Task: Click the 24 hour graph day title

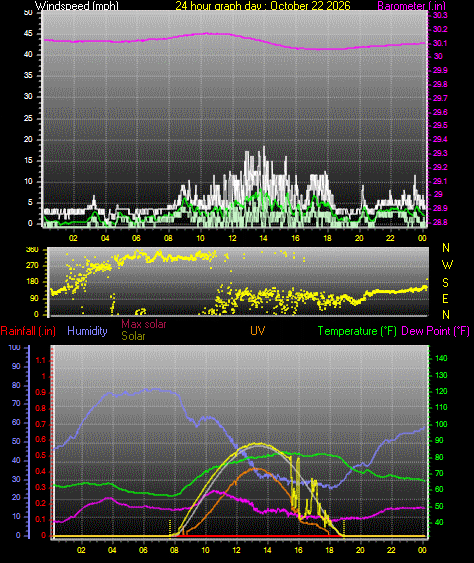Action: point(263,5)
